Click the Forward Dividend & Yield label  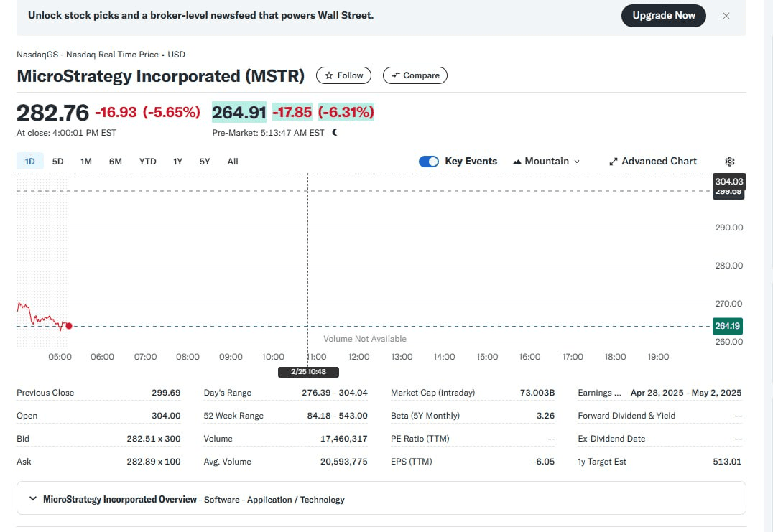(x=626, y=416)
